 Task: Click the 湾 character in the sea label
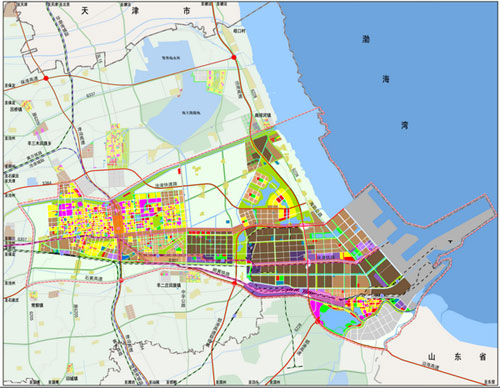coord(405,125)
